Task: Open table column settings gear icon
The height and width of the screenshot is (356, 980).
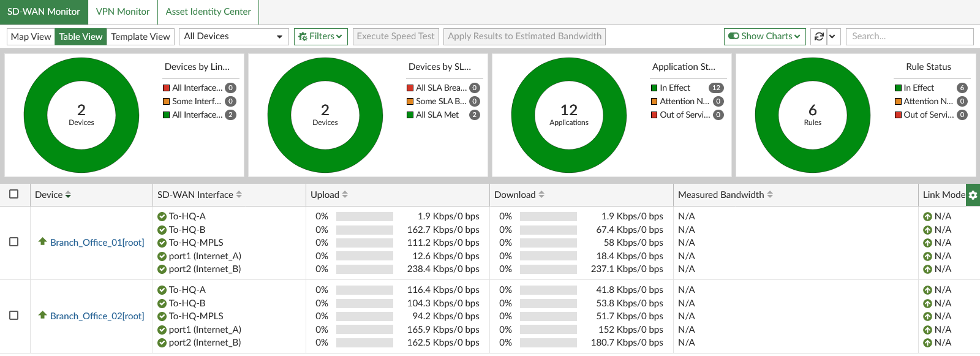Action: [x=973, y=195]
